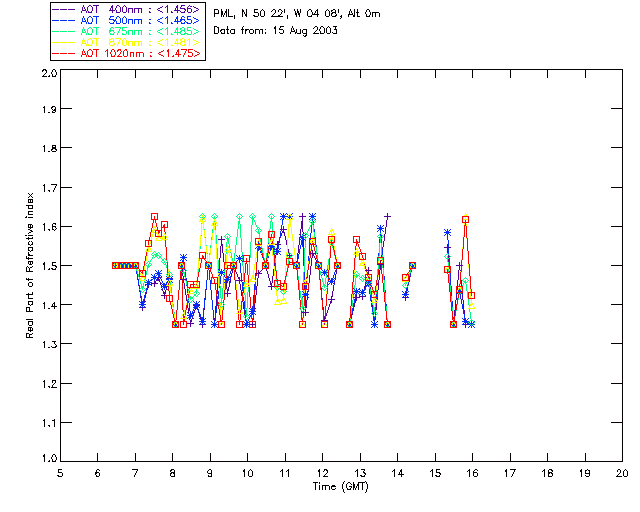Click the x-axis tick label 16
The height and width of the screenshot is (512, 640).
coord(473,473)
